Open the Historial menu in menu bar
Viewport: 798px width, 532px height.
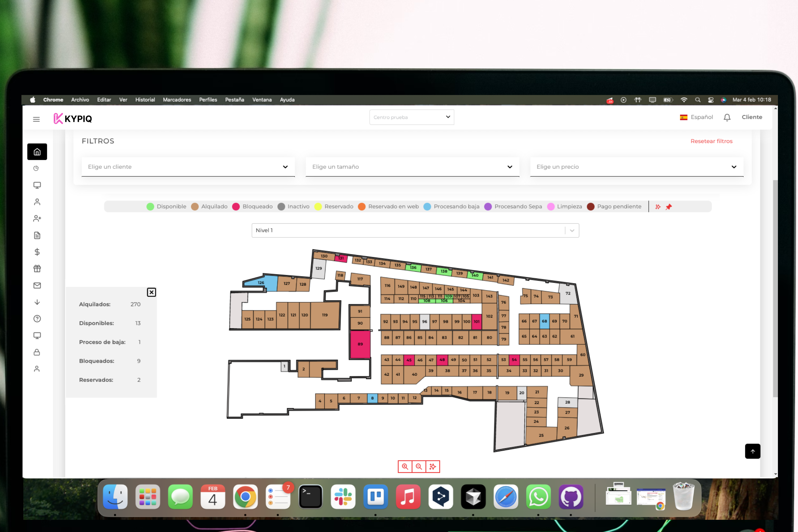(145, 100)
